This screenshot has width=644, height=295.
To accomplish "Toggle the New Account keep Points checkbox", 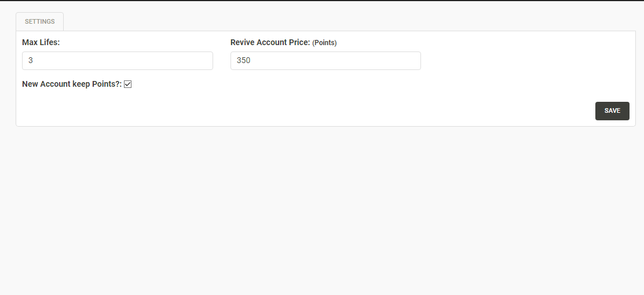I will (128, 84).
